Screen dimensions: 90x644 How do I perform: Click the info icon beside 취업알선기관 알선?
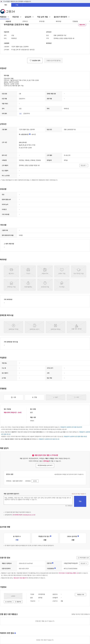51,536
